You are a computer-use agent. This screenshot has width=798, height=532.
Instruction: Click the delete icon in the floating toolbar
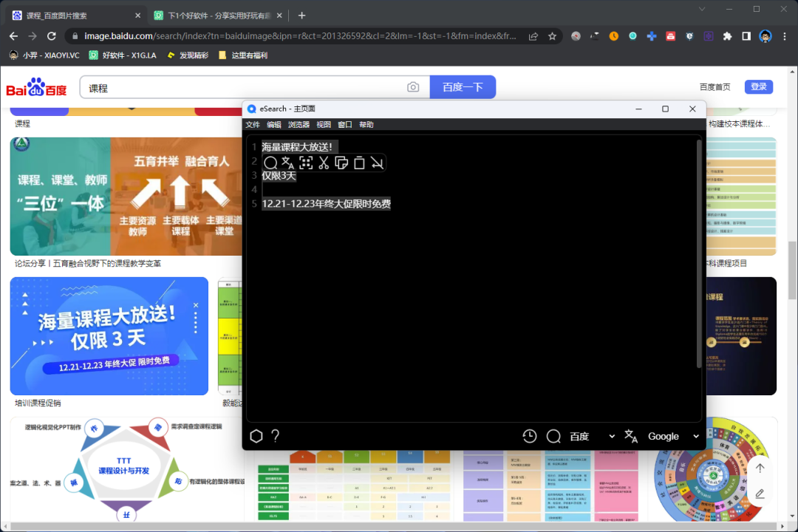point(359,163)
